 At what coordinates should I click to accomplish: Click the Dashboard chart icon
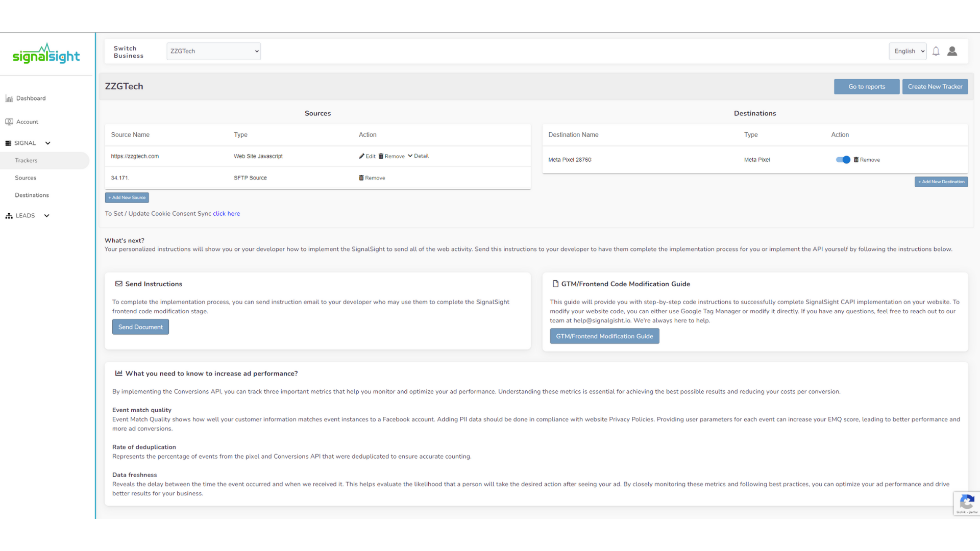coord(9,98)
